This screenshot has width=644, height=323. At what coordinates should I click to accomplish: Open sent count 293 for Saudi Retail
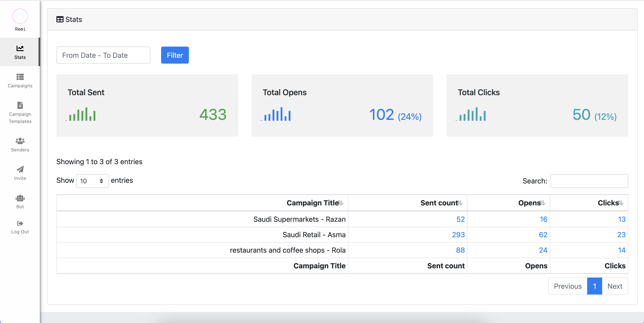coord(458,235)
